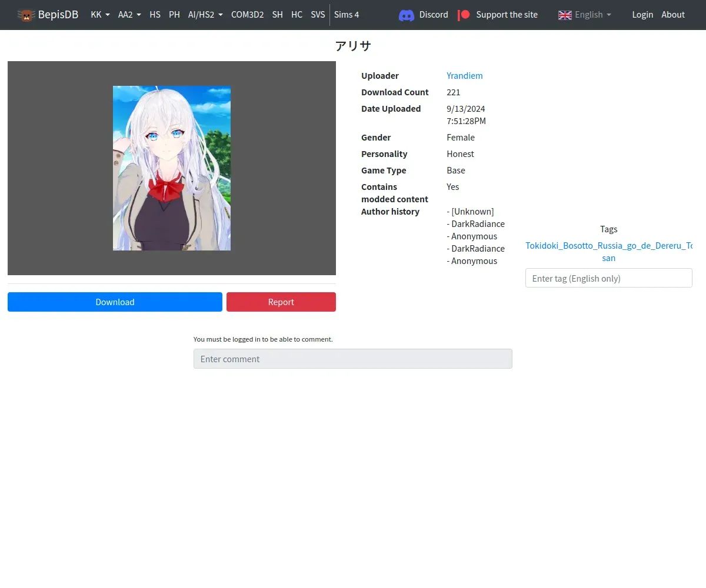Open the Sims 4 section
The height and width of the screenshot is (588, 706).
click(347, 15)
